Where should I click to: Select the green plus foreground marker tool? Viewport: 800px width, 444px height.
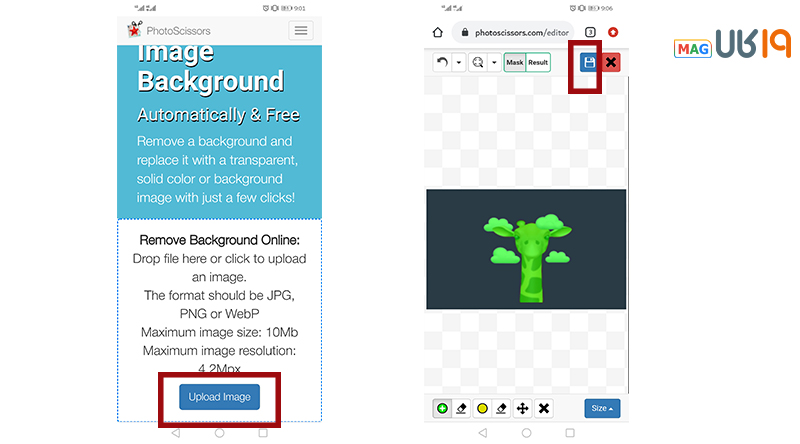442,408
